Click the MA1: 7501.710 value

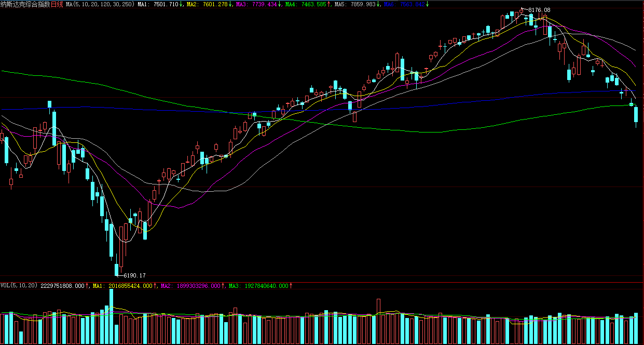158,4
